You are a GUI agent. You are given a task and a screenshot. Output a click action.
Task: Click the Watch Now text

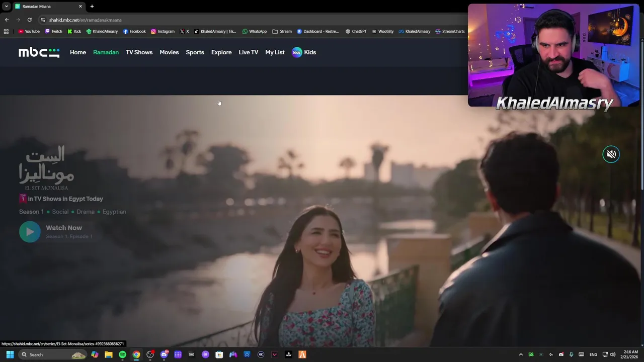[64, 228]
